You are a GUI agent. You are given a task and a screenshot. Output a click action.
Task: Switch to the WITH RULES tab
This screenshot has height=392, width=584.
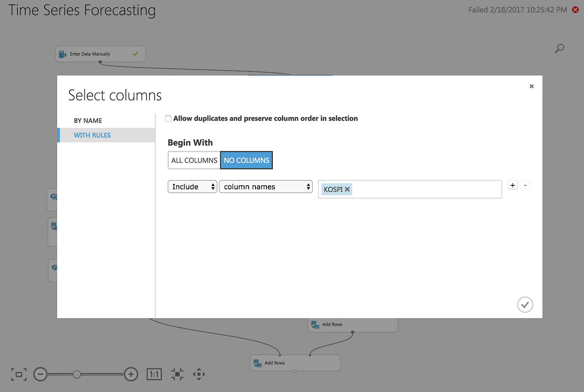[92, 135]
